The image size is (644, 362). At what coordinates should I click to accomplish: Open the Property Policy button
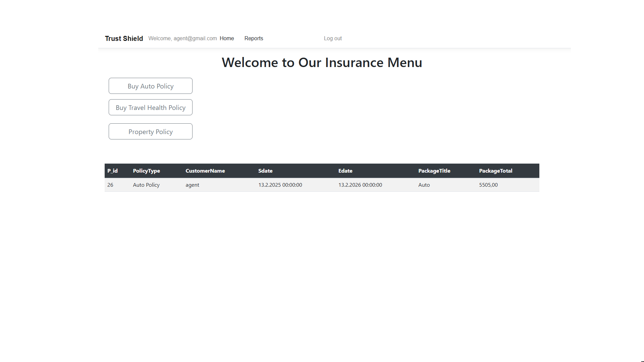(150, 131)
